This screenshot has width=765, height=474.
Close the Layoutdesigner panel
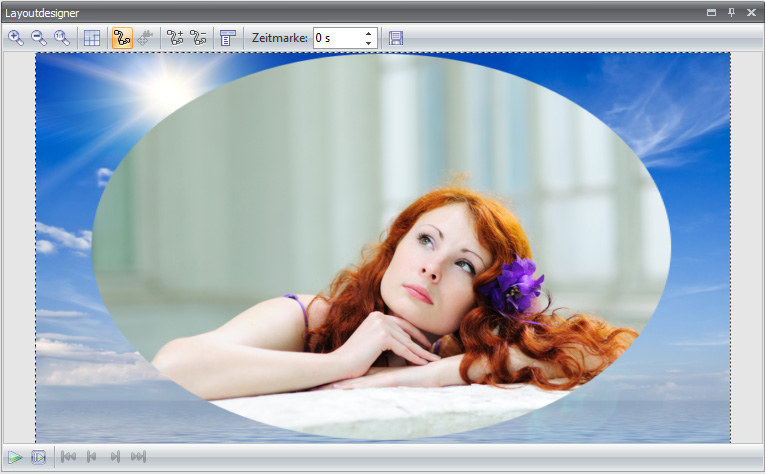pos(751,13)
